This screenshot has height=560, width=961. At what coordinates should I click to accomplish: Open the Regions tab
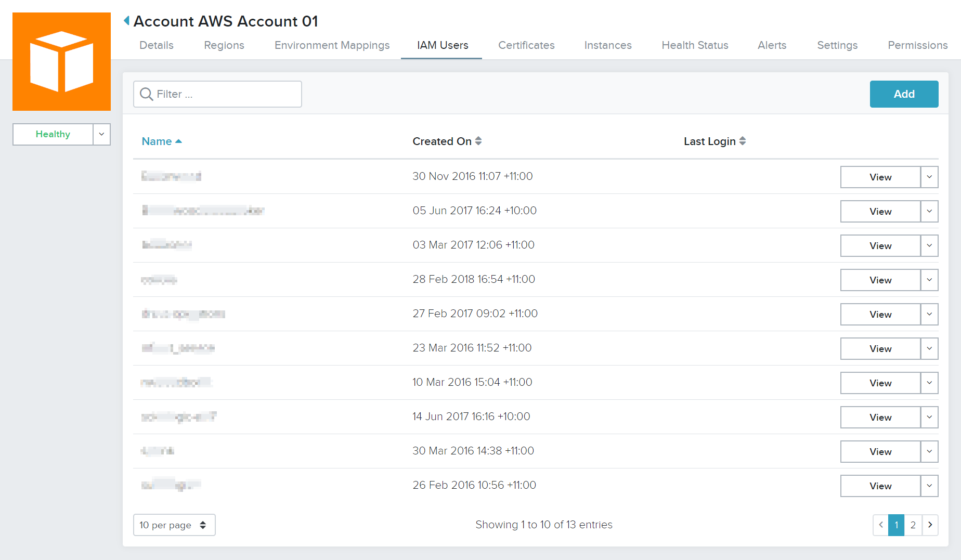click(224, 45)
